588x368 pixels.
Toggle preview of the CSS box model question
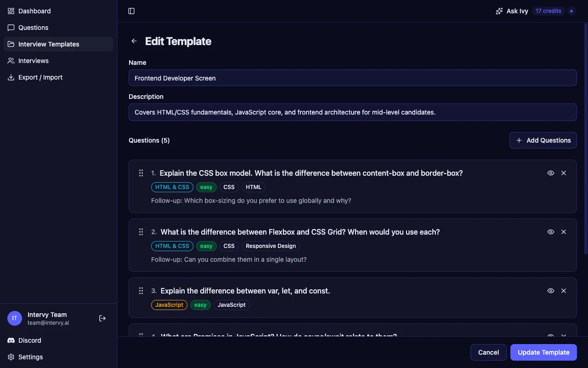point(550,173)
